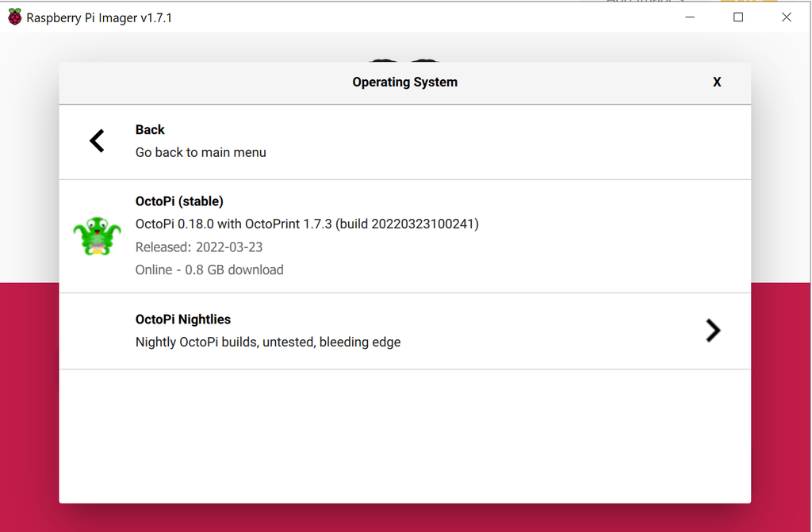Click the Raspberry Pi logo in title bar
The height and width of the screenshot is (532, 812).
point(14,17)
